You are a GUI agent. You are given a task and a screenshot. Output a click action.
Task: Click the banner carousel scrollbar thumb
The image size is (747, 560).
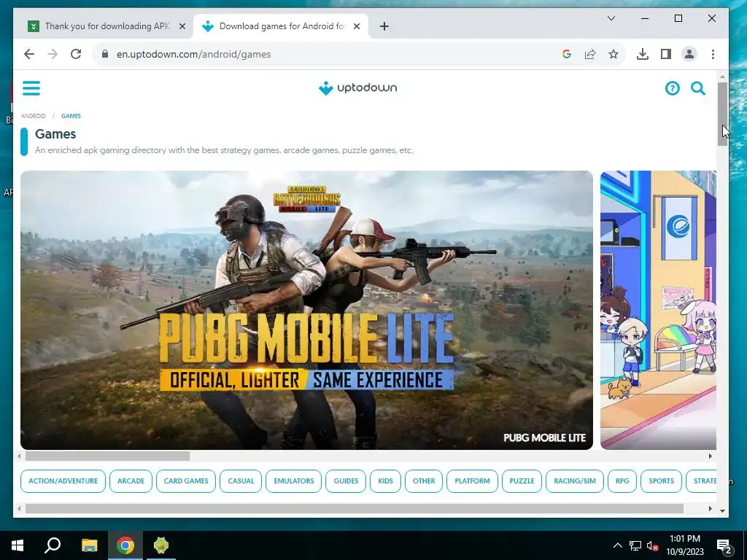(x=107, y=456)
